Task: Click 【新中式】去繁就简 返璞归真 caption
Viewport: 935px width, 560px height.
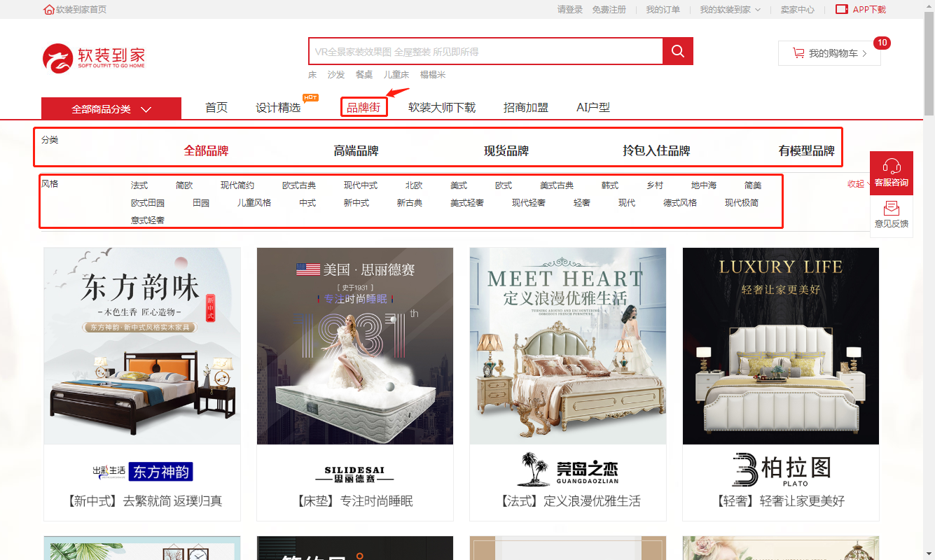Action: [x=142, y=501]
